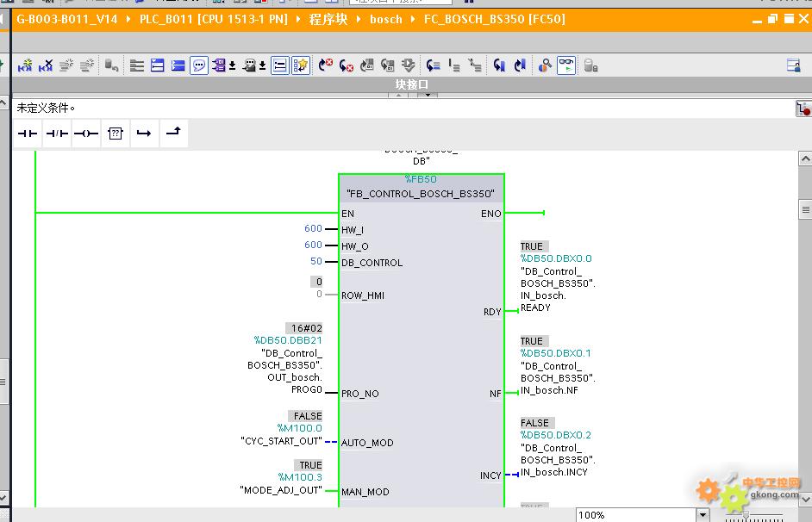Insert network toolbar icon
Viewport: 812px width, 522px height.
[x=25, y=65]
